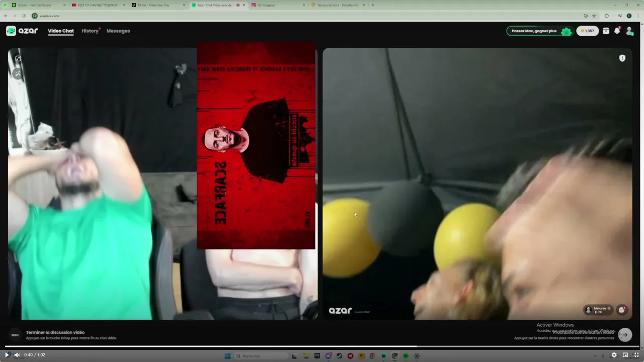Open the Azar profile avatar
Viewport: 644px width, 362px height.
click(629, 31)
